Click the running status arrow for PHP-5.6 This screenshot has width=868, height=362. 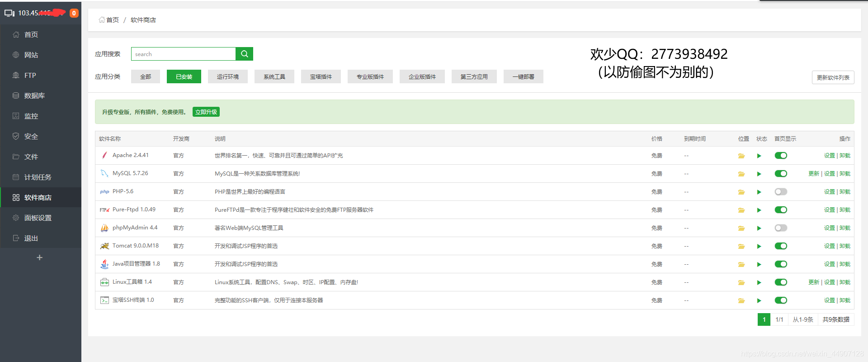coord(759,192)
